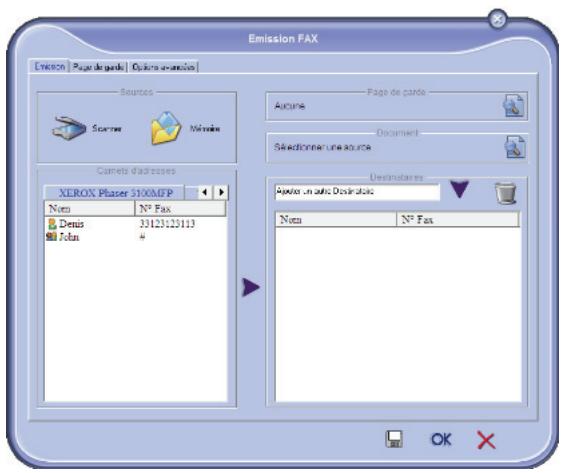The height and width of the screenshot is (473, 562).
Task: Close the Emission FAX window
Action: (497, 20)
